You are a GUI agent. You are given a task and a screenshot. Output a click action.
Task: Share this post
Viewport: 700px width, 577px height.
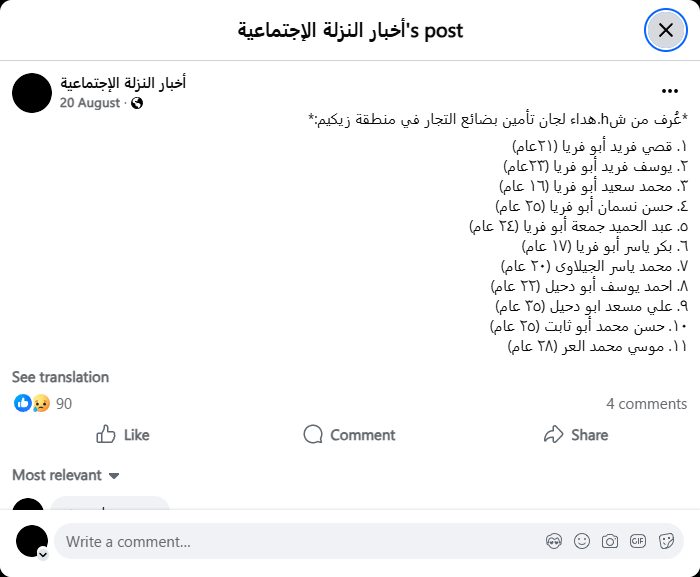[575, 435]
